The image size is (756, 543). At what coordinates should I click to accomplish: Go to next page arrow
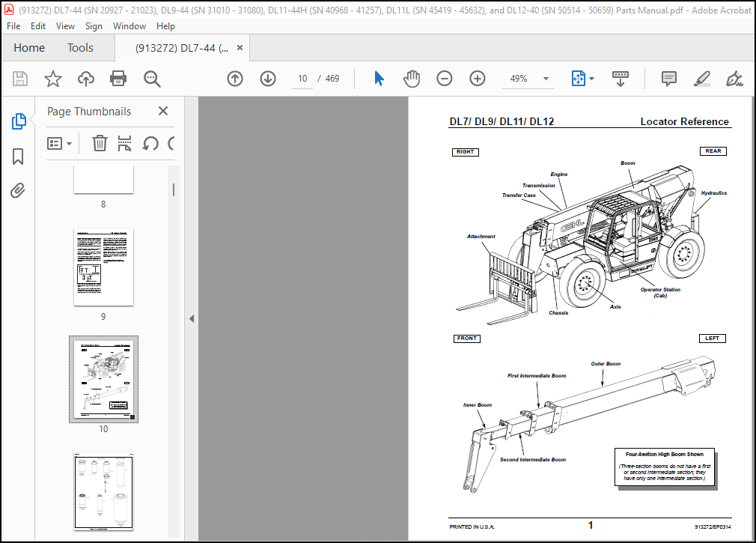pos(268,79)
